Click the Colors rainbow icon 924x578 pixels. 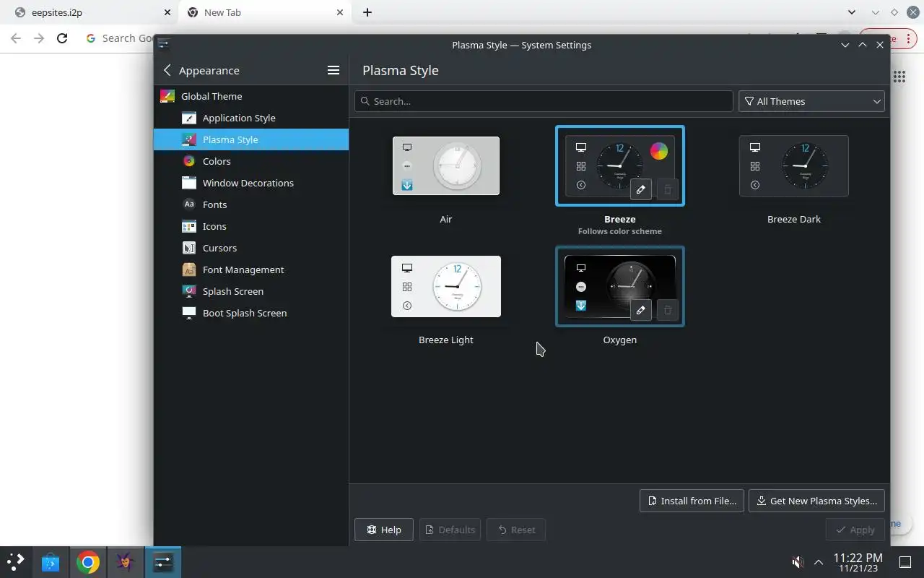pyautogui.click(x=189, y=161)
